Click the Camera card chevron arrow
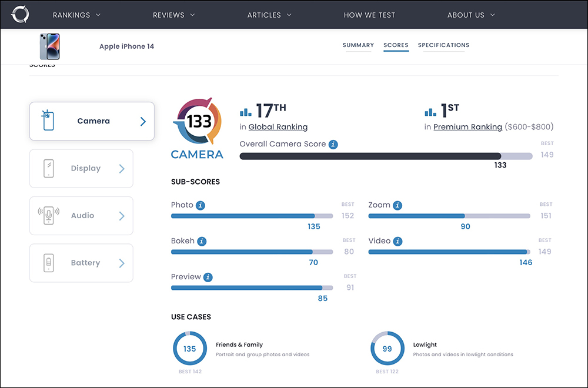The height and width of the screenshot is (388, 588). 143,121
